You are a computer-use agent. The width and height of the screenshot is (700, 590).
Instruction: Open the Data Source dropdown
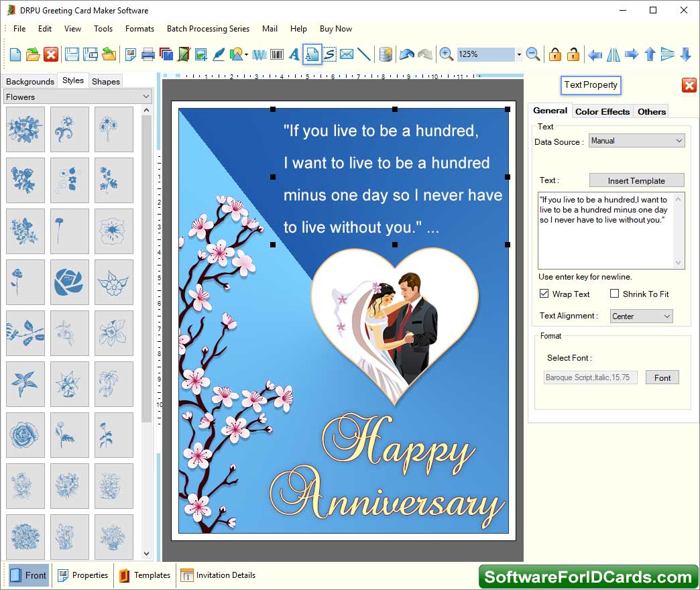pyautogui.click(x=636, y=141)
